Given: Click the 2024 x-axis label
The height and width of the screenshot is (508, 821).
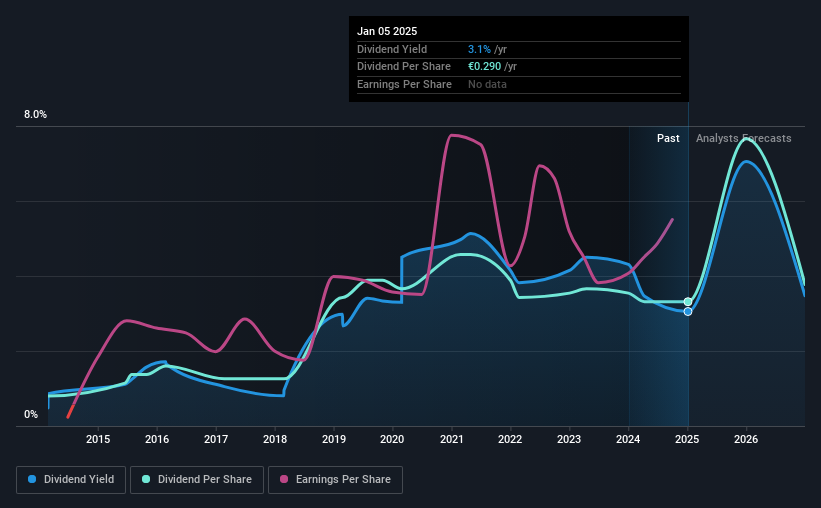Looking at the screenshot, I should pyautogui.click(x=628, y=439).
